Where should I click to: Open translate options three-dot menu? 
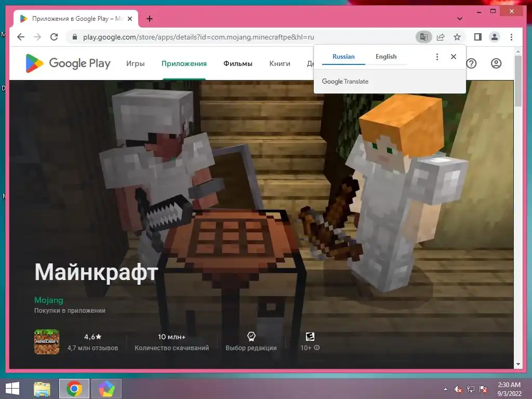pos(437,57)
